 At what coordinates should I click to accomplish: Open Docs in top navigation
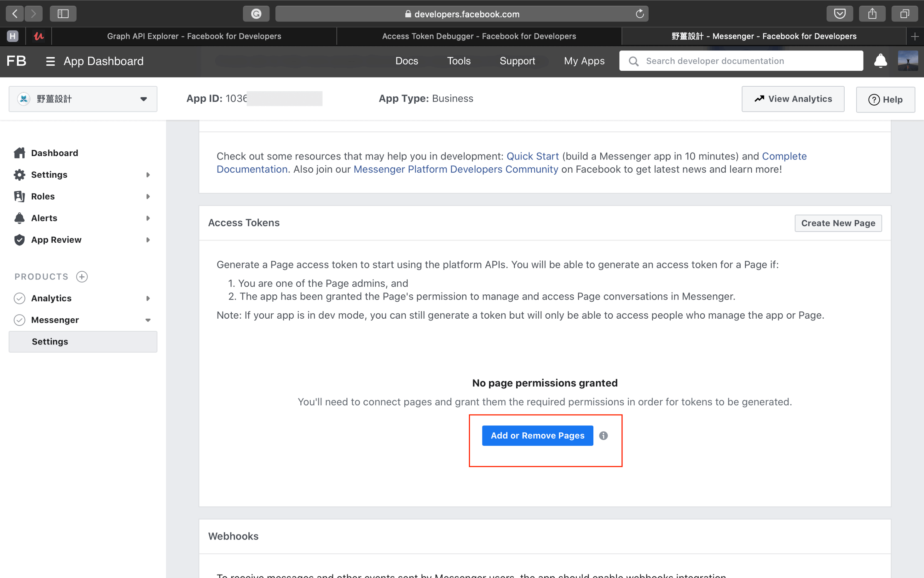point(407,61)
